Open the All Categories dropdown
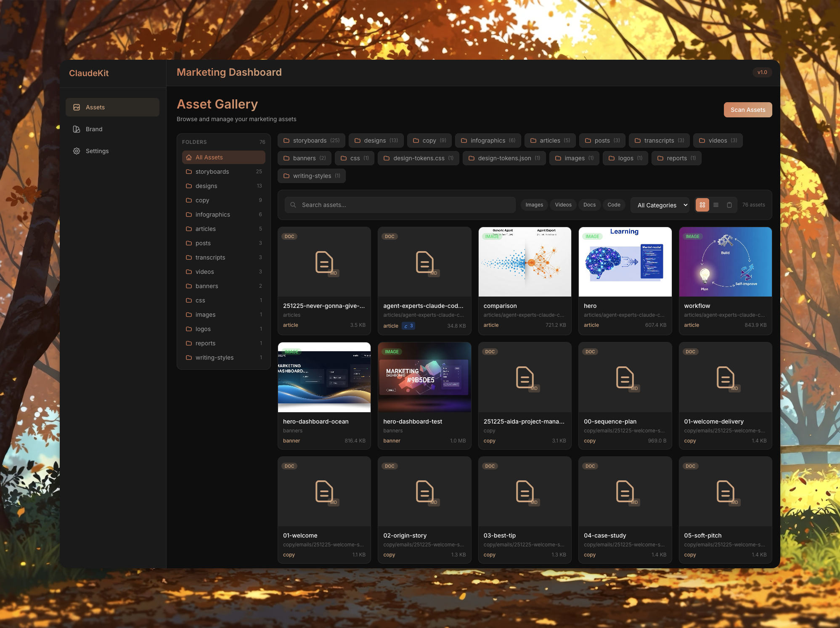 (x=660, y=205)
